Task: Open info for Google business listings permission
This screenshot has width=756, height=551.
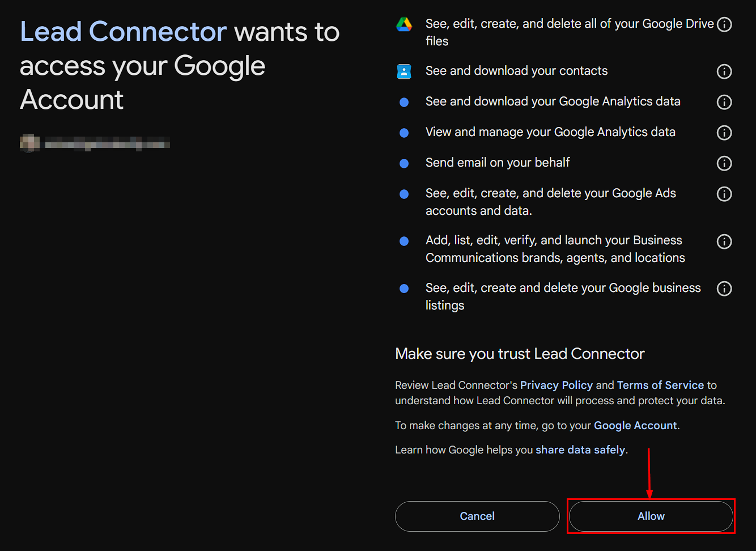Action: tap(724, 289)
